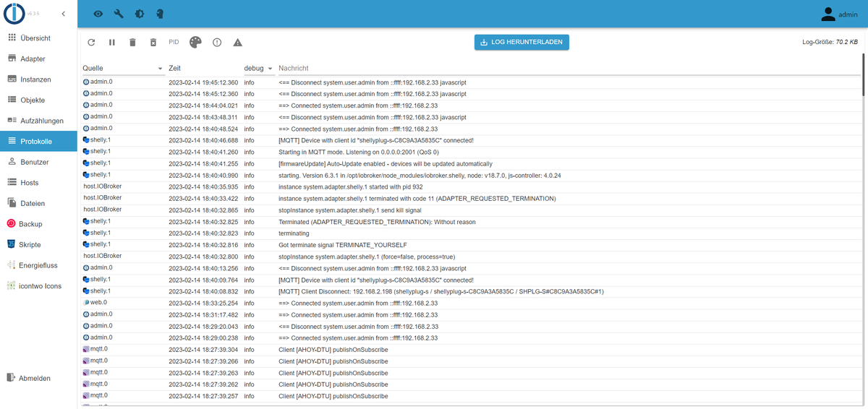Screen dimensions: 868x409
Task: Open Benutzer in sidebar
Action: pyautogui.click(x=38, y=163)
